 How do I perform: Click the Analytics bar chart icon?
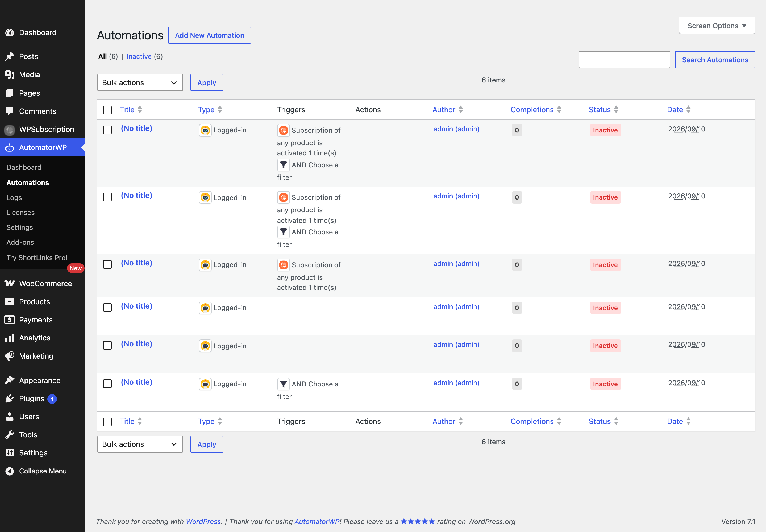[x=10, y=338]
